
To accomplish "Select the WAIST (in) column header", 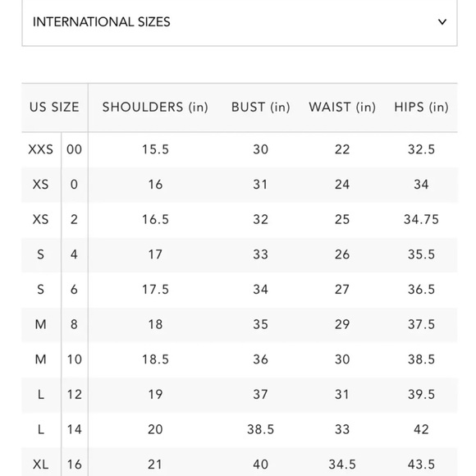I will [x=342, y=108].
